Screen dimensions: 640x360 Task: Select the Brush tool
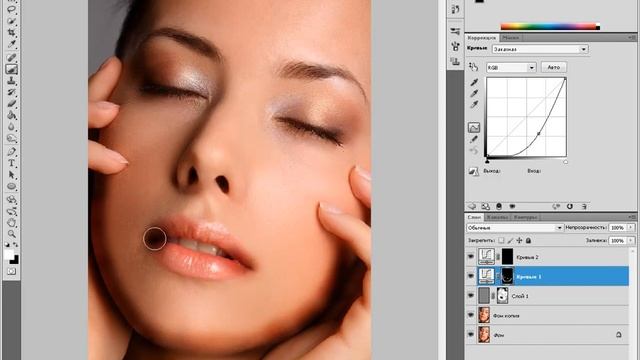coord(11,70)
